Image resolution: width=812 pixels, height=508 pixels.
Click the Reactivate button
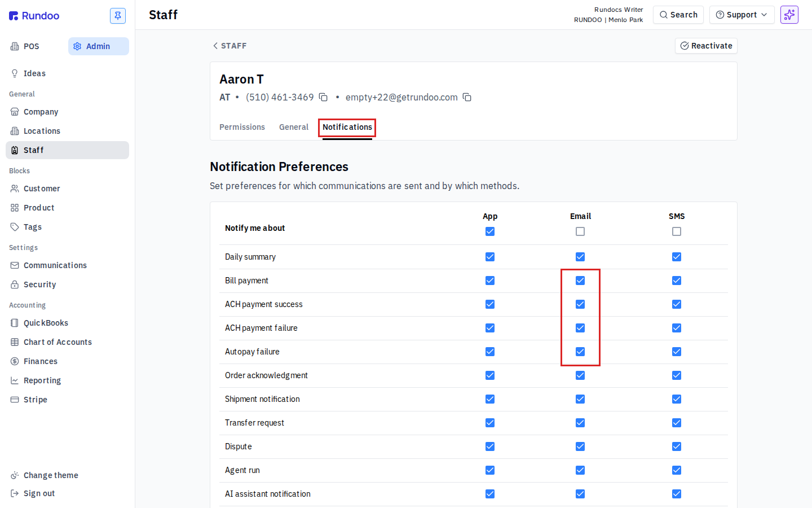(x=706, y=46)
